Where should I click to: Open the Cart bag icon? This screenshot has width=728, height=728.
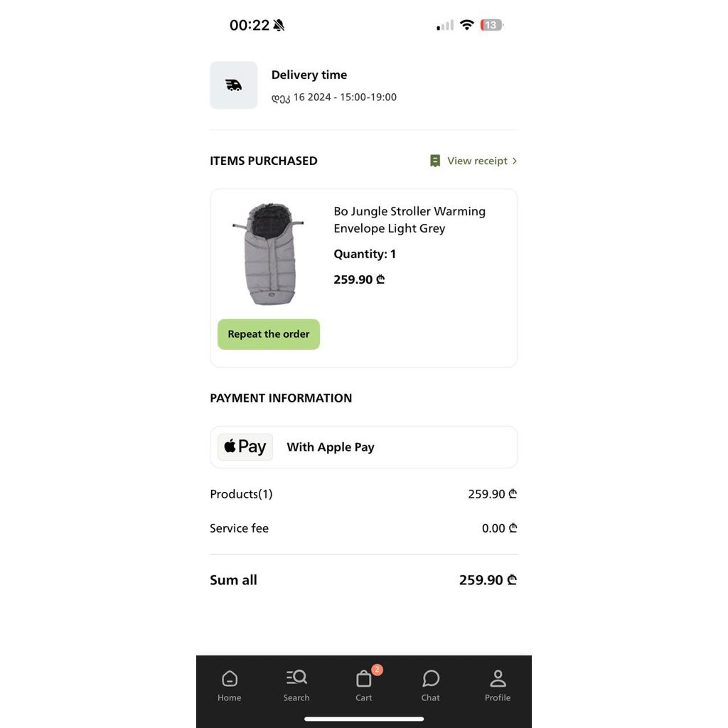click(363, 679)
